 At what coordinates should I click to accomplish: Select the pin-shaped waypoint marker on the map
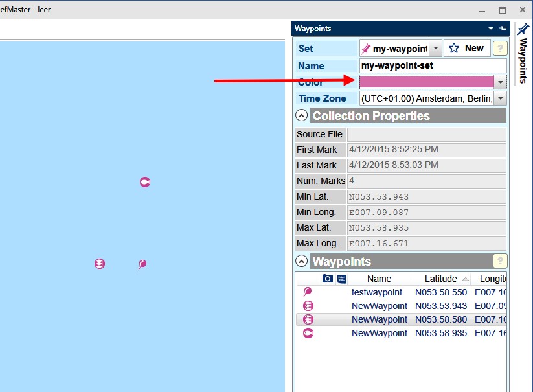click(x=142, y=264)
